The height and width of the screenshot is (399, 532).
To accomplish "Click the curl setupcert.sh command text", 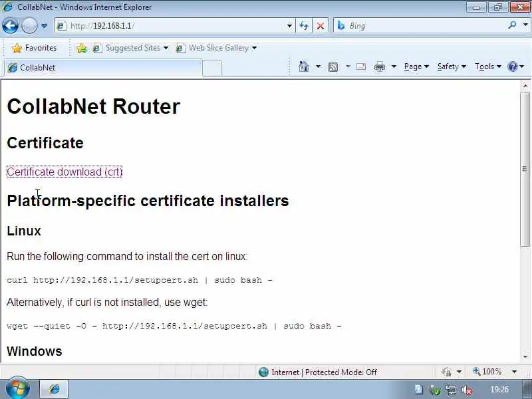I will (x=140, y=280).
